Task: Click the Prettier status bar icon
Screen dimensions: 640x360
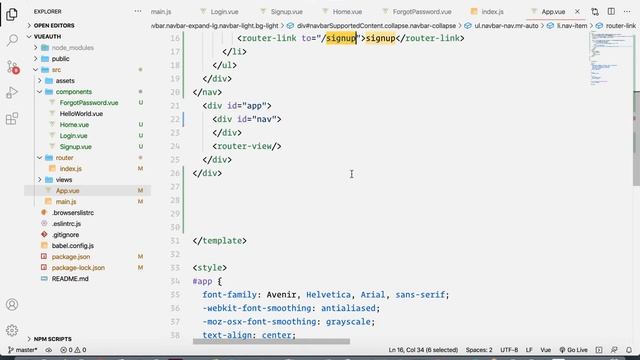Action: (x=599, y=350)
